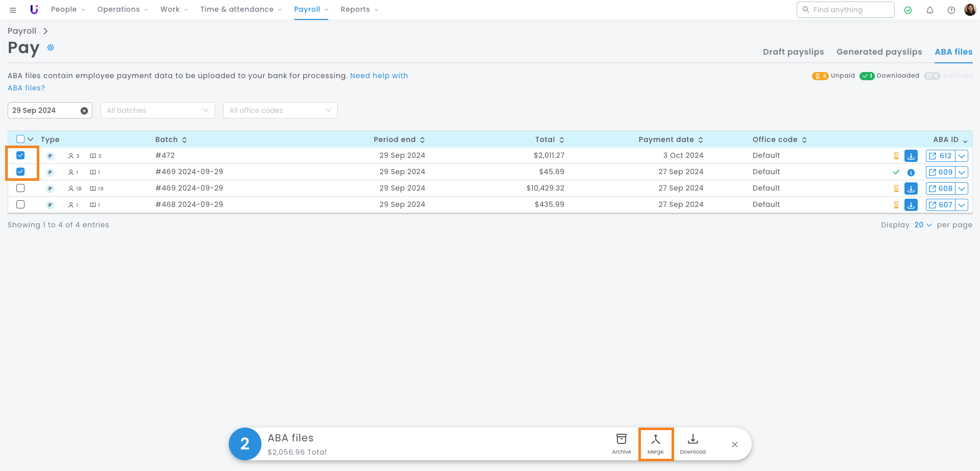This screenshot has width=980, height=471.
Task: Click info icon on ABA 609 row
Action: click(x=911, y=173)
